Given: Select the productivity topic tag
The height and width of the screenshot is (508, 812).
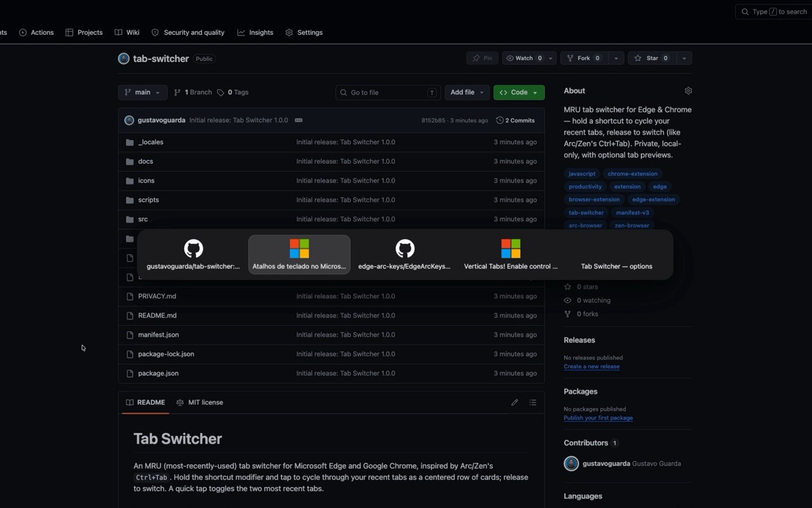Looking at the screenshot, I should pos(585,187).
